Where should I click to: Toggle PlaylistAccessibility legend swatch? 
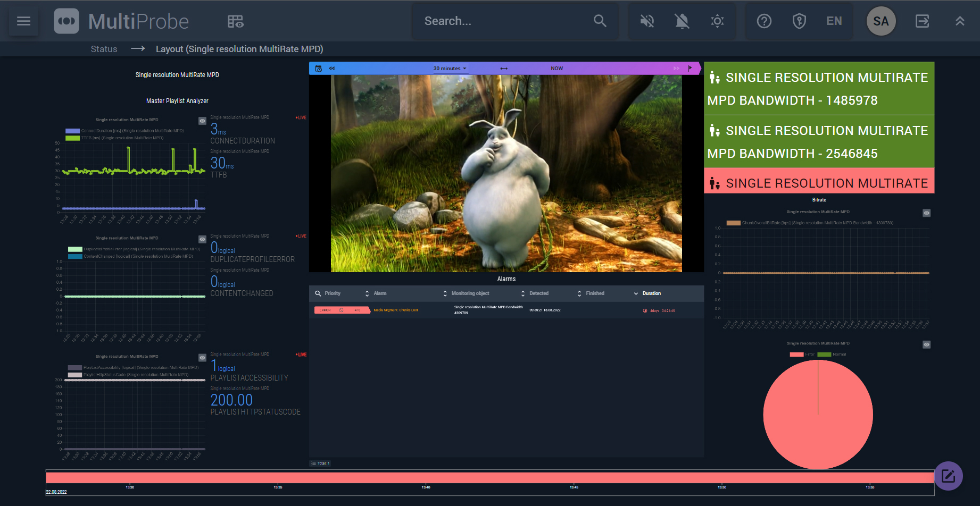pyautogui.click(x=75, y=368)
